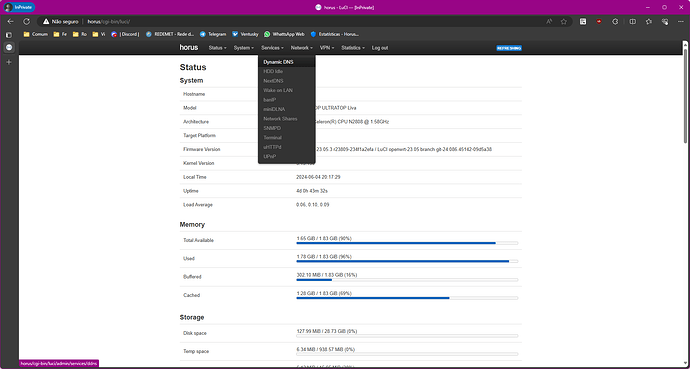690x369 pixels.
Task: Open the Telegram bookmark
Action: tap(213, 34)
